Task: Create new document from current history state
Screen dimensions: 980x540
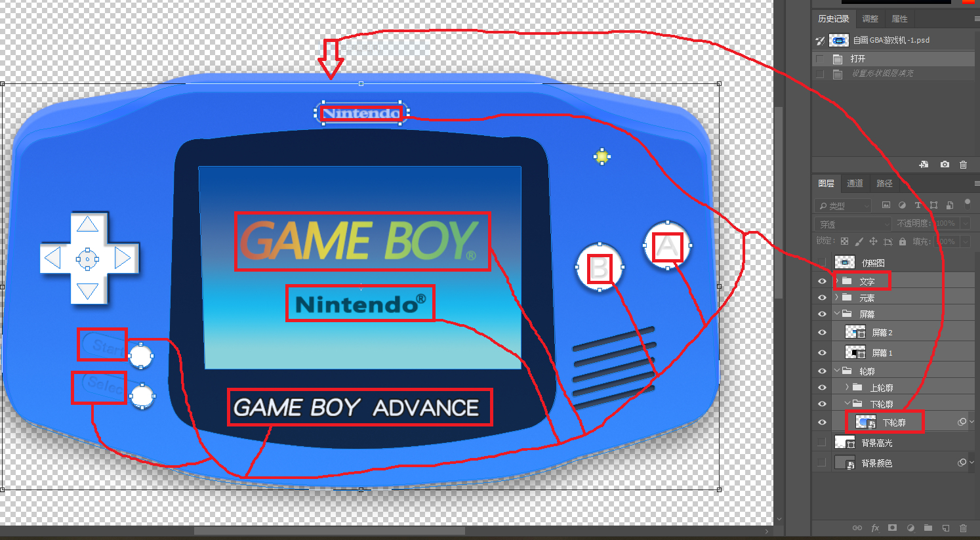Action: coord(924,164)
